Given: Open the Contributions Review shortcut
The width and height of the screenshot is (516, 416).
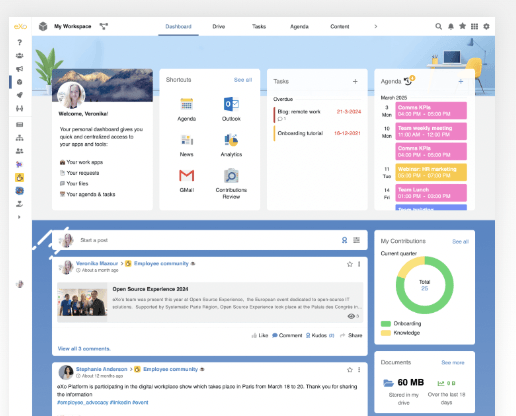Looking at the screenshot, I should 231,176.
